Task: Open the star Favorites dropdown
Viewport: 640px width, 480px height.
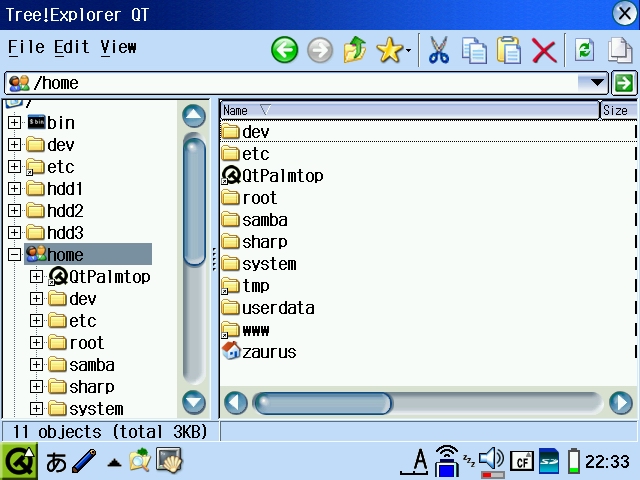Action: tap(392, 50)
